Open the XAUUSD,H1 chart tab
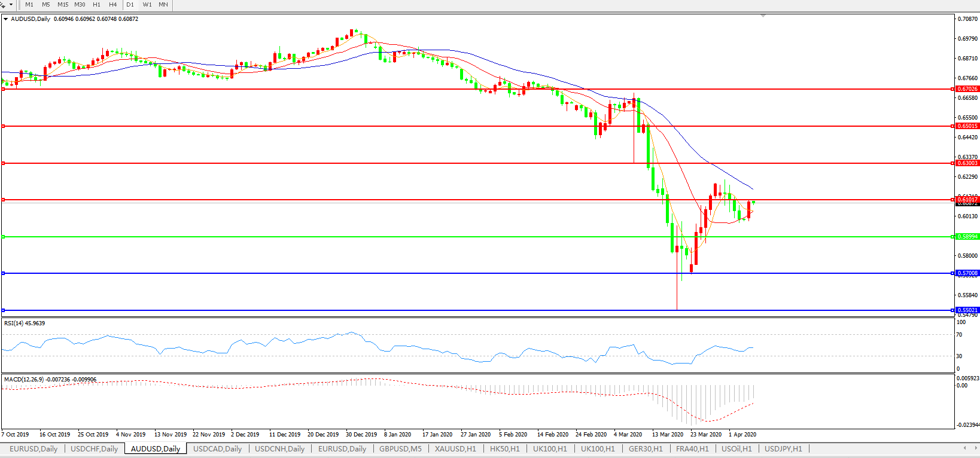This screenshot has width=980, height=458. coord(455,448)
